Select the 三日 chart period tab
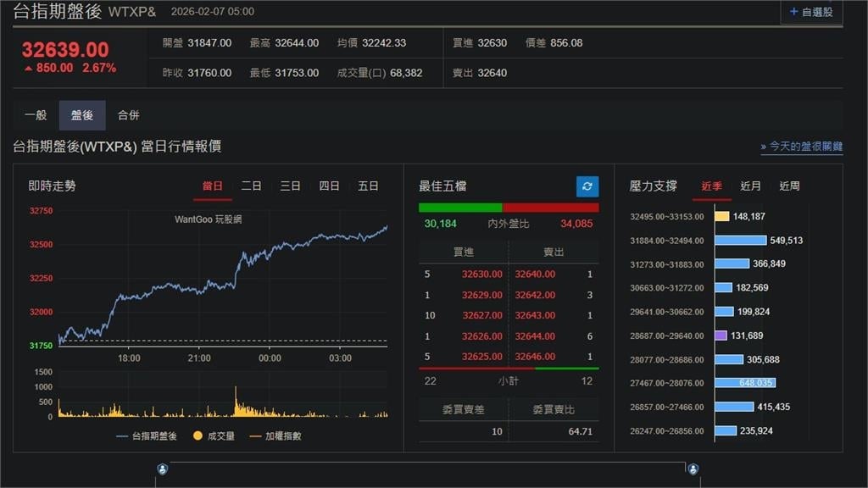This screenshot has width=868, height=488. [x=290, y=186]
